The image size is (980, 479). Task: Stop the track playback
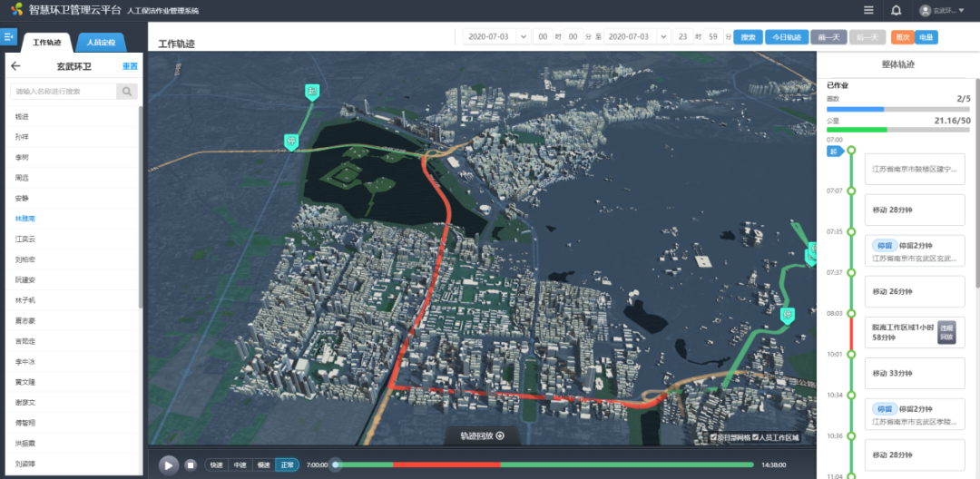coord(191,465)
